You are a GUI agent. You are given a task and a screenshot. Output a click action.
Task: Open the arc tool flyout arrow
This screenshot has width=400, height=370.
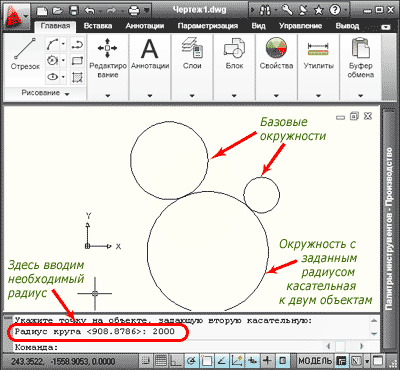coord(64,44)
